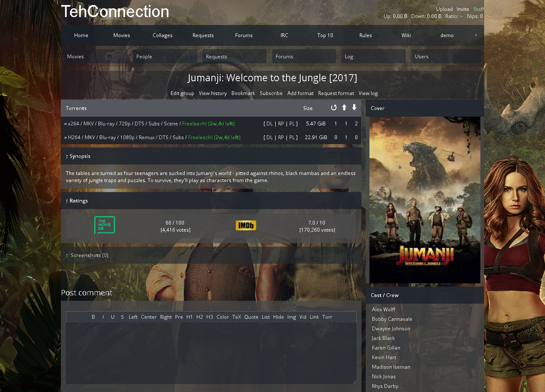Open the demo user dropdown arrow
The height and width of the screenshot is (392, 545).
pyautogui.click(x=476, y=35)
